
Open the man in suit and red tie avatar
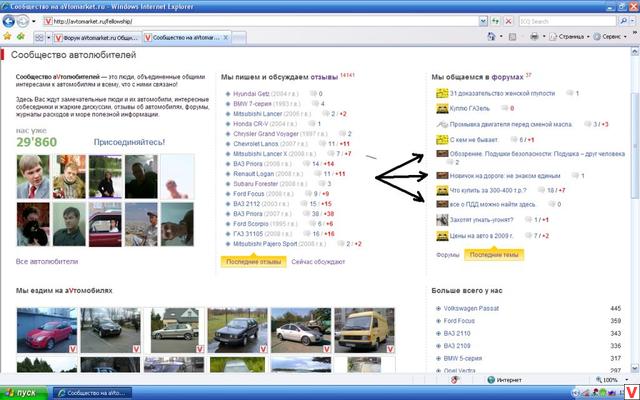tap(33, 176)
